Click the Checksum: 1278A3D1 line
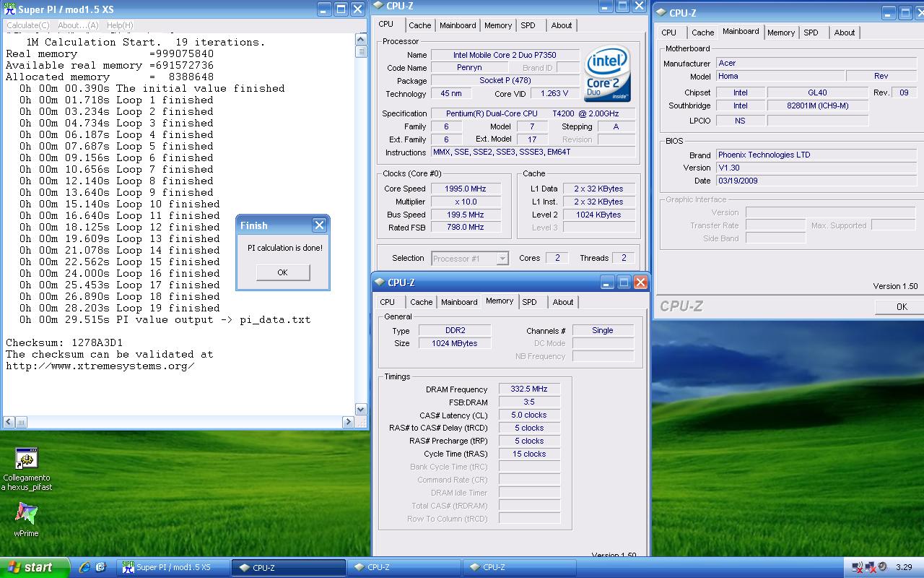Image resolution: width=924 pixels, height=578 pixels. point(64,342)
